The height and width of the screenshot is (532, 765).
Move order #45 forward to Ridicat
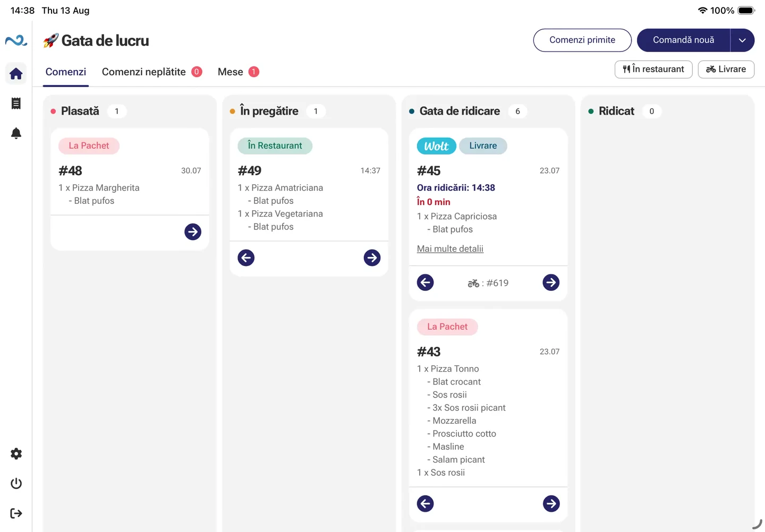pyautogui.click(x=551, y=282)
